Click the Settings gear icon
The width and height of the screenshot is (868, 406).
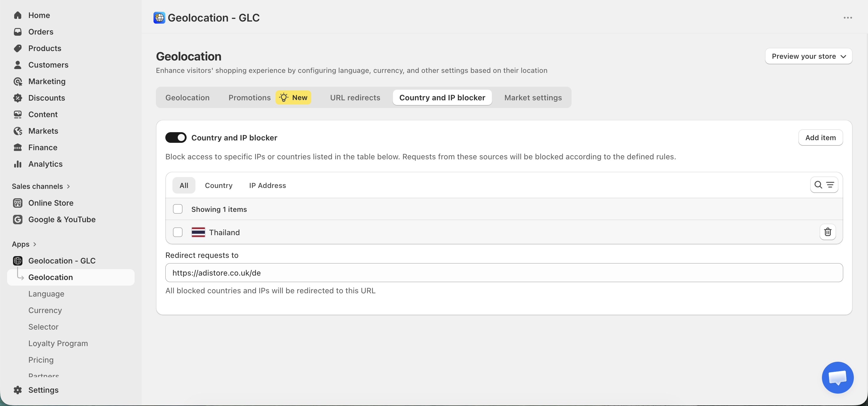coord(17,389)
